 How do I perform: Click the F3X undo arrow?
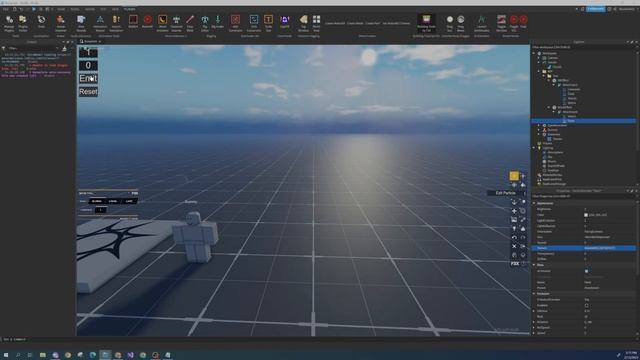click(x=514, y=238)
